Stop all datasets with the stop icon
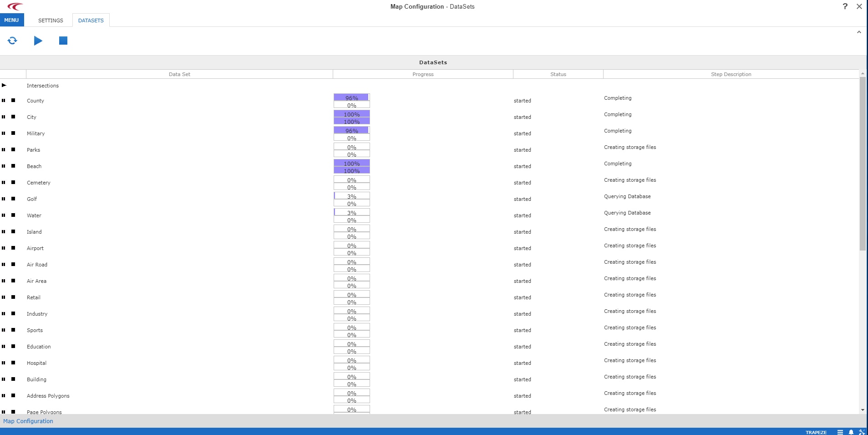The image size is (868, 435). click(63, 41)
